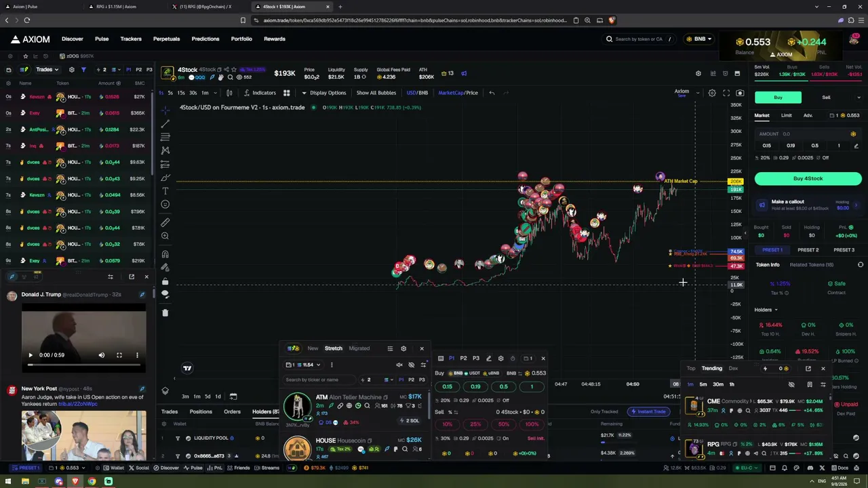Viewport: 868px width, 488px height.
Task: Open the Positions tab below chart
Action: [201, 411]
